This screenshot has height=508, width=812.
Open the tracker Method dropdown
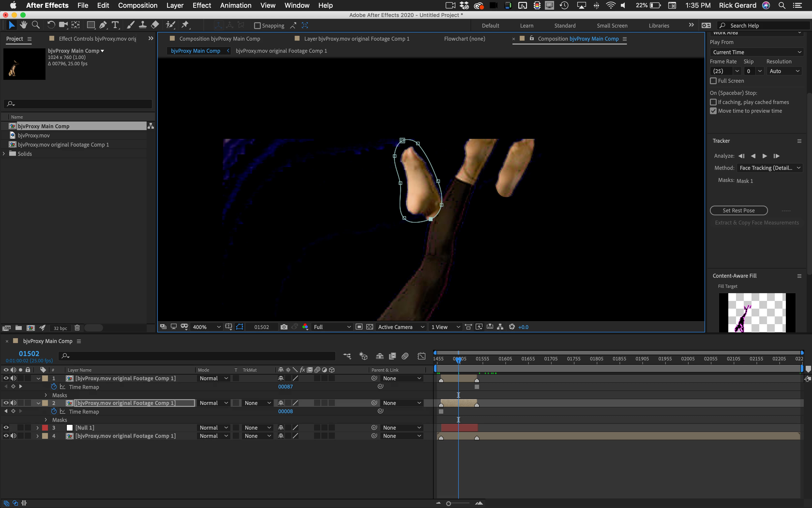(x=769, y=168)
